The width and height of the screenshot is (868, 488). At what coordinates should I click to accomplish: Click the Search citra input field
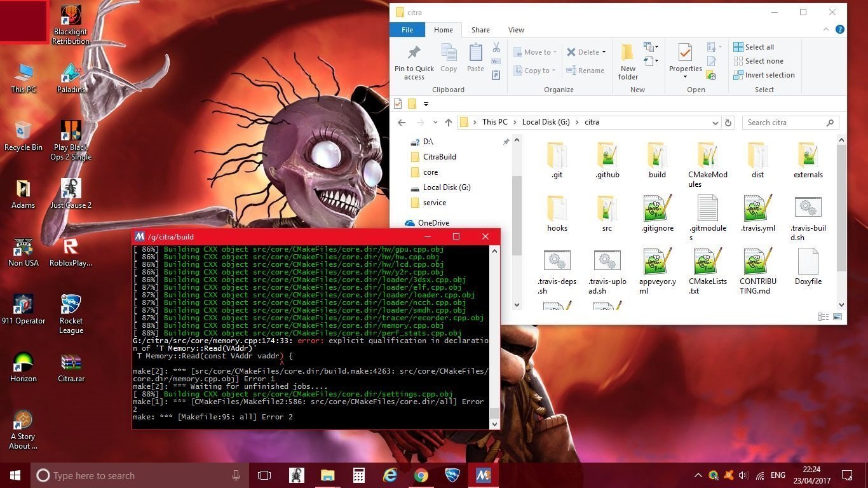[x=790, y=123]
